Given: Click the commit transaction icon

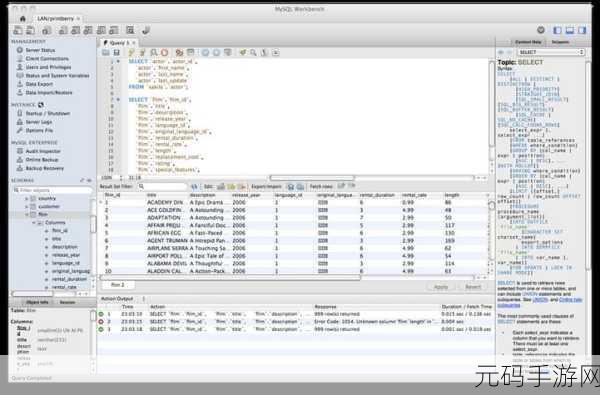Looking at the screenshot, I should point(205,52).
